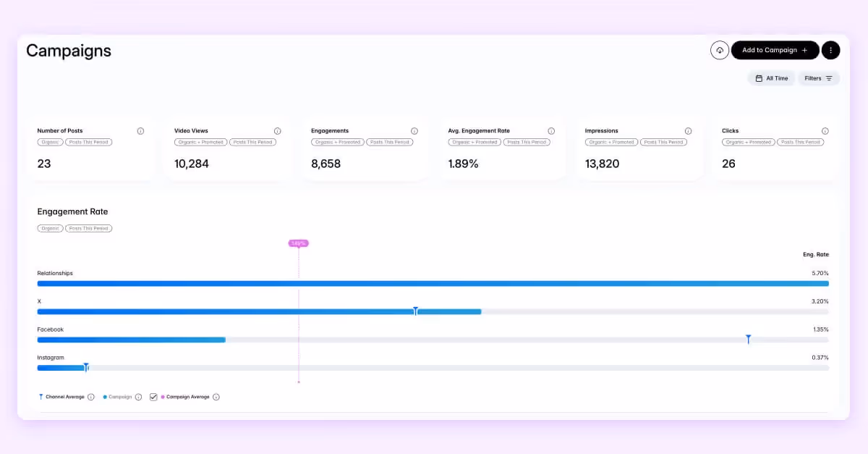Click the Facebook engagement rate bar
Screen dimensions: 868x454
132,340
